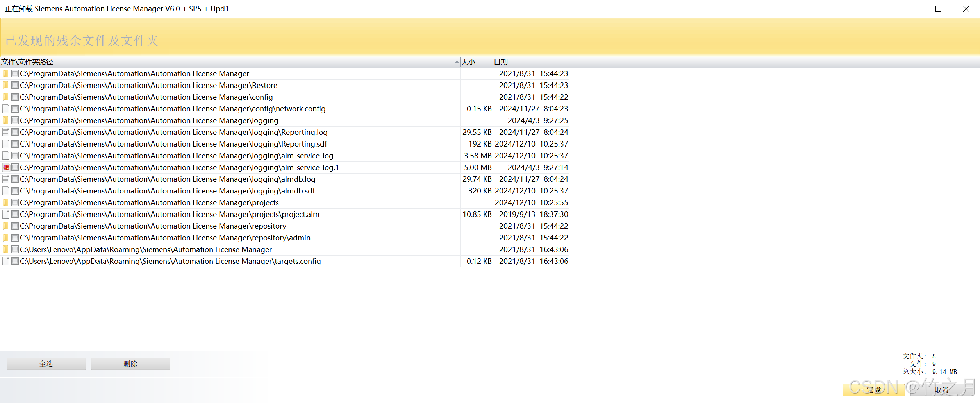980x403 pixels.
Task: Click file icon beside Reporting.sdf
Action: (5, 144)
